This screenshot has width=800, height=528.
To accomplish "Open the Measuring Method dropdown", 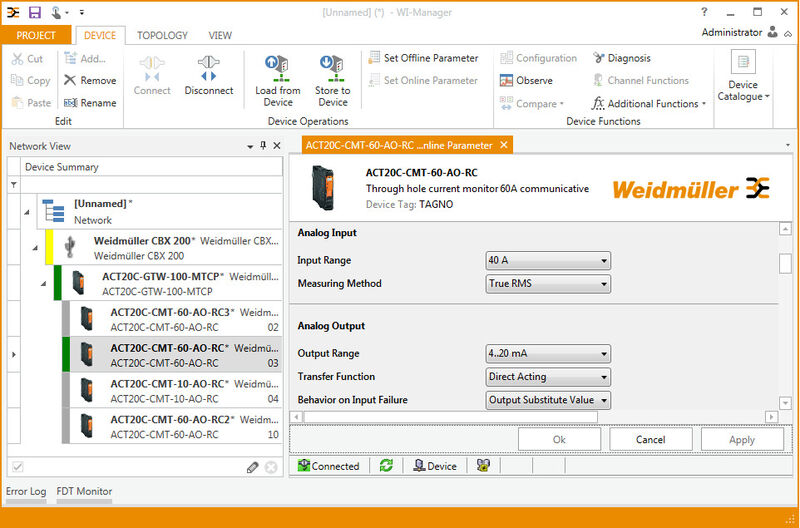I will (x=547, y=284).
